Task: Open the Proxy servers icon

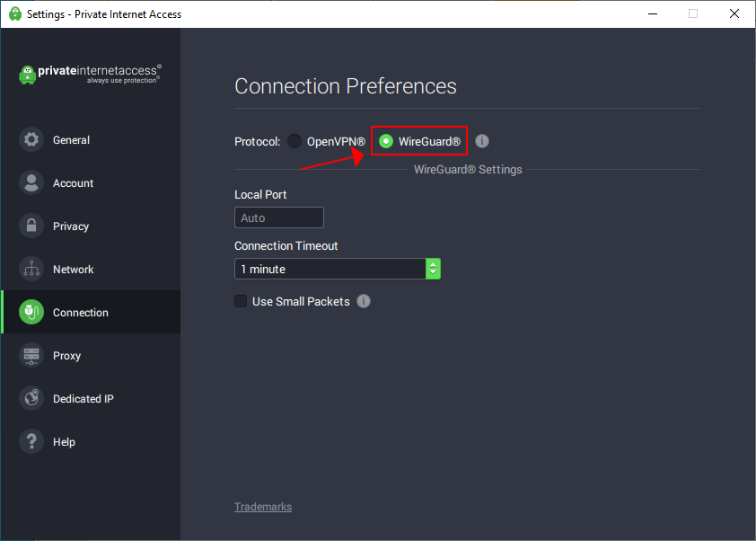Action: coord(31,356)
